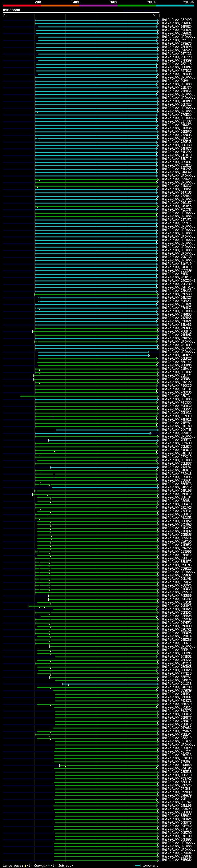Click the white query sequence bar

coord(81,13)
